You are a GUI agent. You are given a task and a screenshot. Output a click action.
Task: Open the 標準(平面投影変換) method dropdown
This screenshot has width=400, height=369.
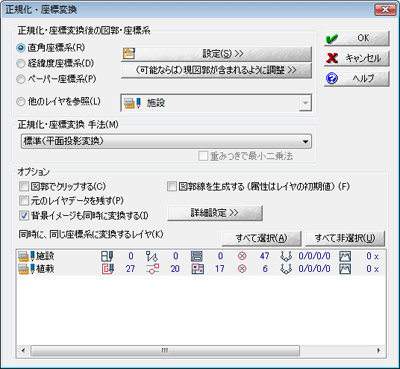tap(166, 141)
